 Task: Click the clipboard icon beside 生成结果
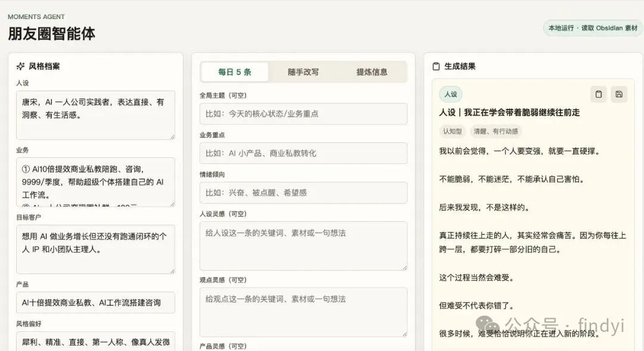(436, 66)
